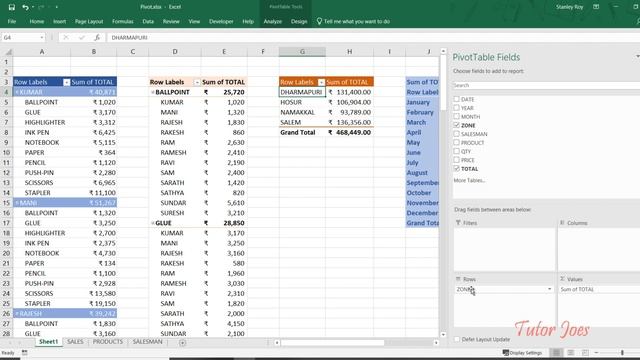
Task: Open the PivotTable Analyze tab
Action: tap(273, 21)
